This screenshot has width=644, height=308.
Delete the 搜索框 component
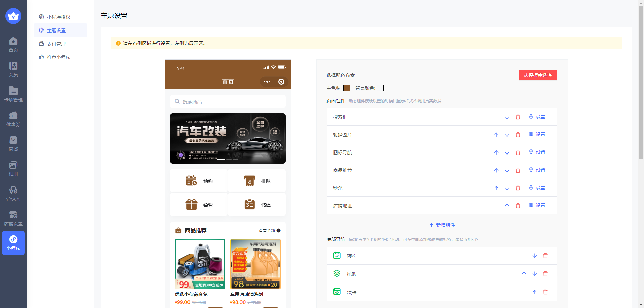(x=518, y=117)
